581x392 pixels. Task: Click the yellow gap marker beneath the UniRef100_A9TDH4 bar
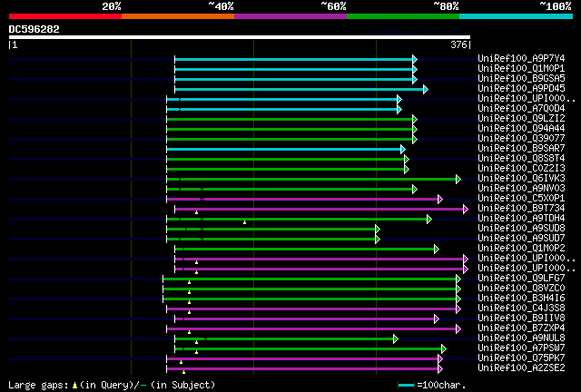click(x=244, y=222)
